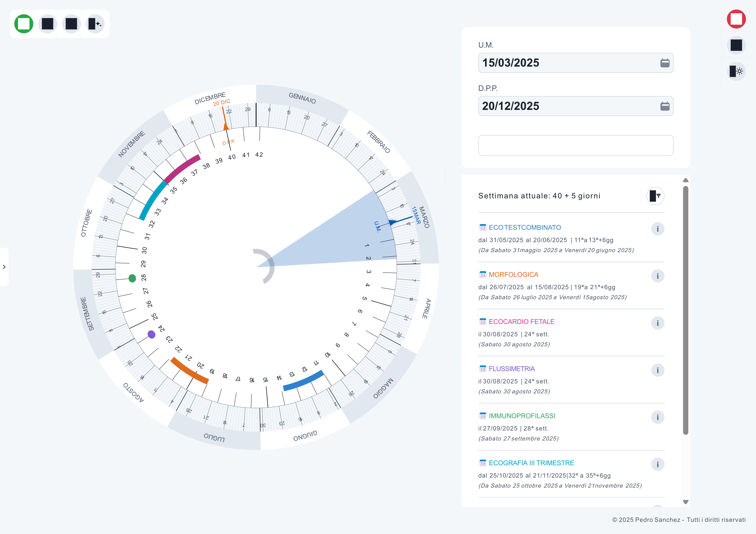756x534 pixels.
Task: Expand the left sidebar chevron
Action: [x=4, y=267]
